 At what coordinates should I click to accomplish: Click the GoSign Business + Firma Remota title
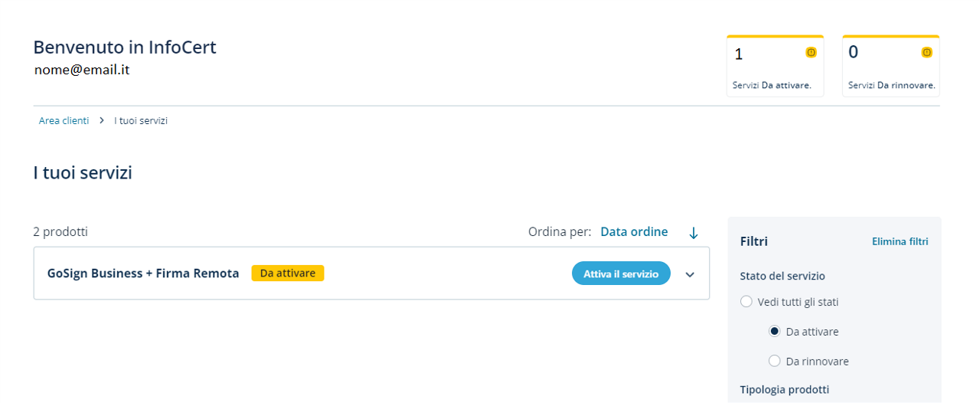click(x=143, y=274)
